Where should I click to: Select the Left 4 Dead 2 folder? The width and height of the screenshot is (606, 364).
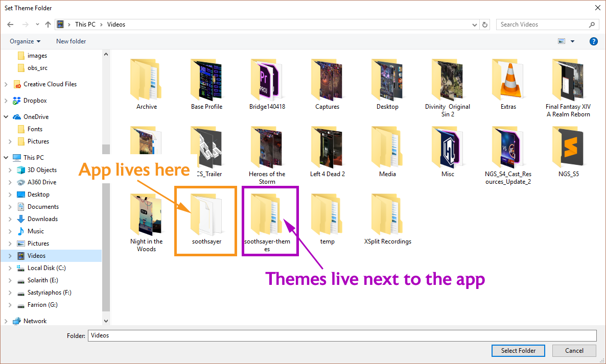pos(328,152)
